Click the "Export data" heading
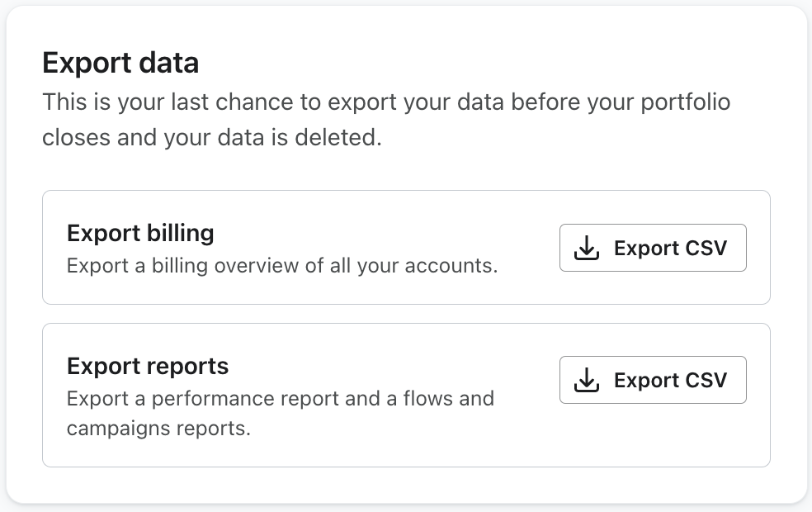Image resolution: width=812 pixels, height=512 pixels. point(120,63)
